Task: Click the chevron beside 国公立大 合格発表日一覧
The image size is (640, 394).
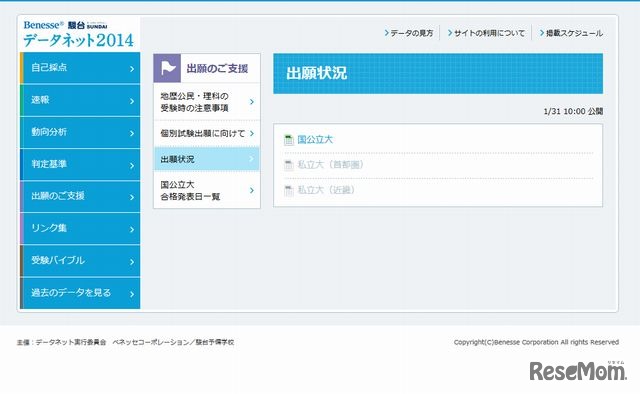Action: [252, 190]
